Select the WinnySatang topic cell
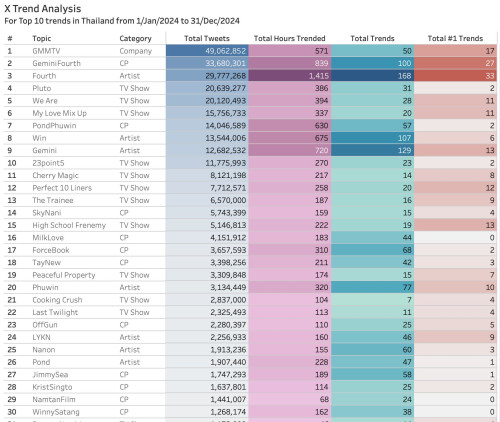The width and height of the screenshot is (500, 422). pyautogui.click(x=56, y=412)
